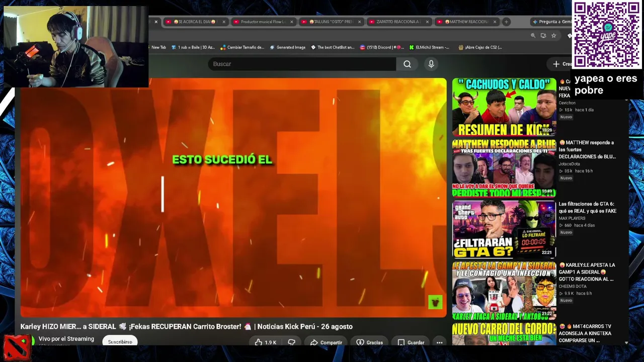
Task: Open the '(1510) Discord' bookmark
Action: (x=382, y=47)
